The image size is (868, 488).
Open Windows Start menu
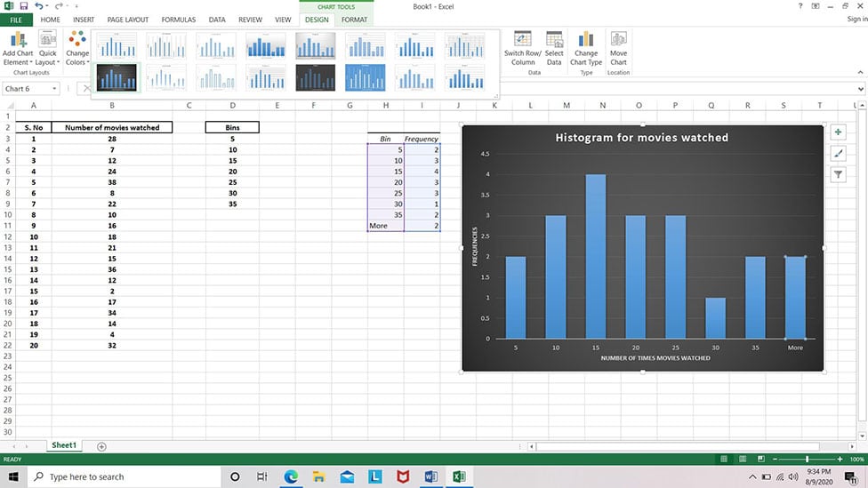[13, 476]
